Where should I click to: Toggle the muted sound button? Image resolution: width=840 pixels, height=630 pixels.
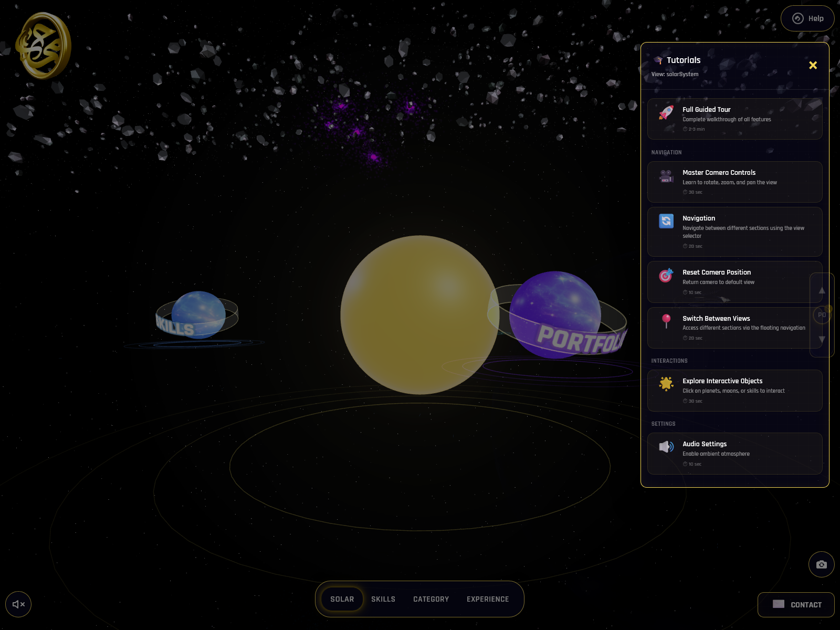click(18, 604)
